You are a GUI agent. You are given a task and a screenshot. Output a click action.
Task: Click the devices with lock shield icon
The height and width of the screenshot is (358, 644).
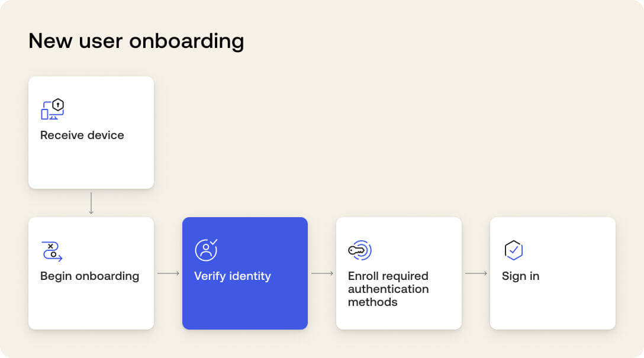52,109
